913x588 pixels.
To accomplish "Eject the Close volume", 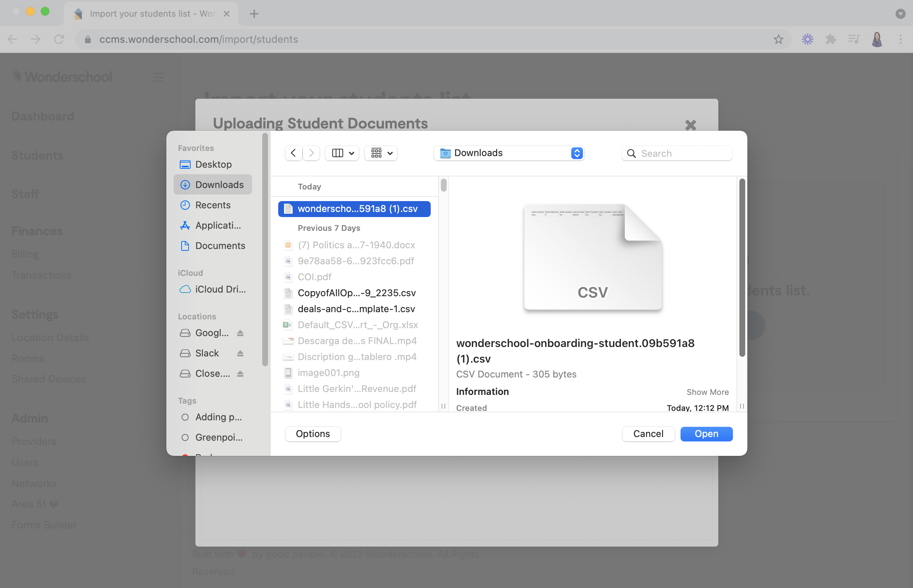I will pos(240,373).
